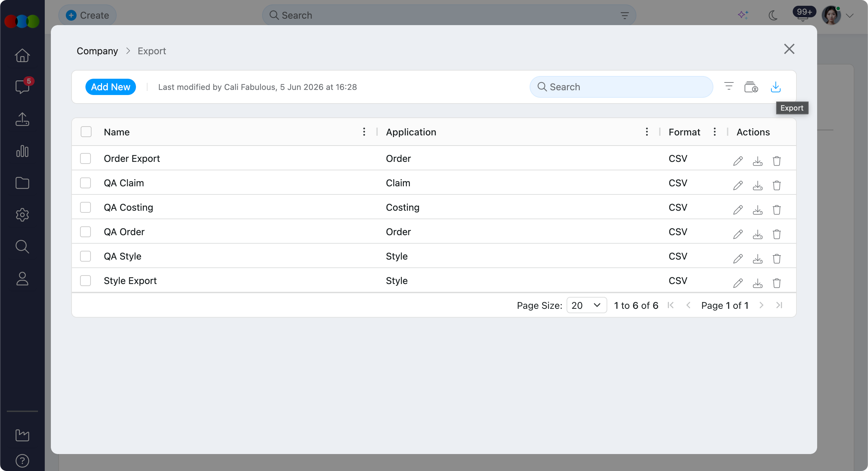Toggle dark mode moon icon
This screenshot has height=471, width=868.
coord(773,15)
